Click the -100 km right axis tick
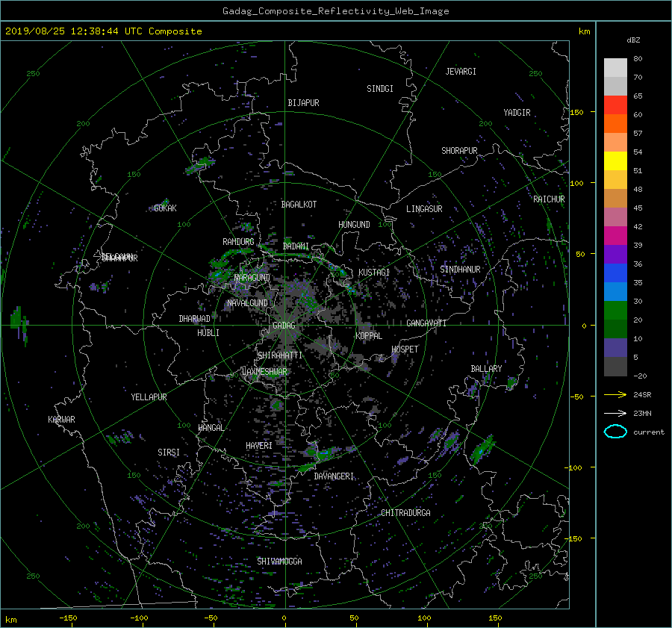This screenshot has width=672, height=628. pyautogui.click(x=575, y=467)
